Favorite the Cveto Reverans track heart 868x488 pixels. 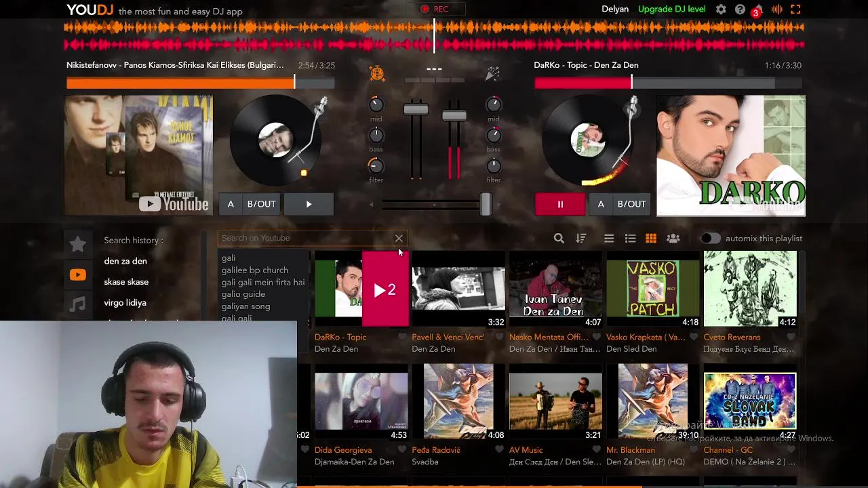tap(791, 337)
